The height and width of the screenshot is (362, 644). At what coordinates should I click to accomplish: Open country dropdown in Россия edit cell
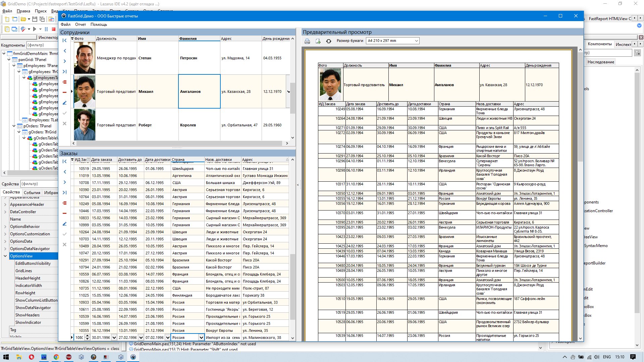coord(201,338)
